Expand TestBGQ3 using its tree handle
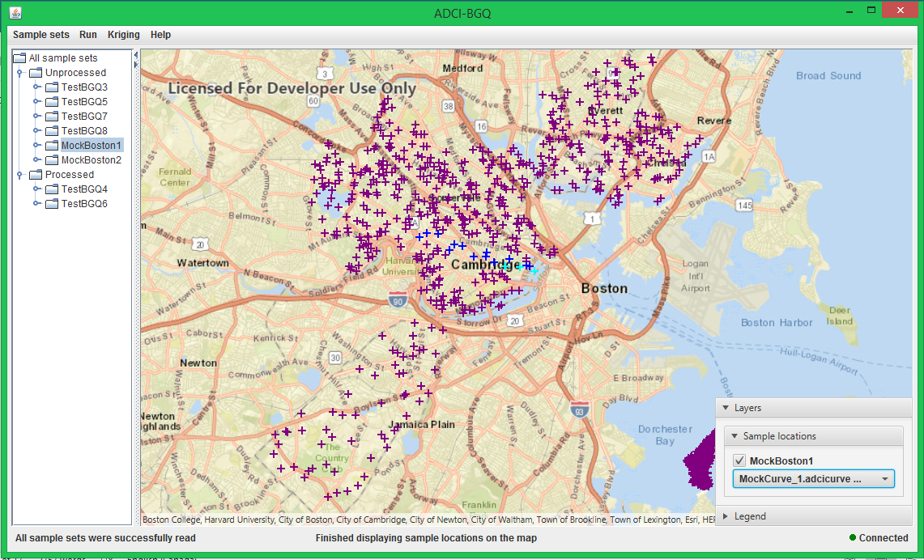The width and height of the screenshot is (924, 560). pyautogui.click(x=36, y=87)
